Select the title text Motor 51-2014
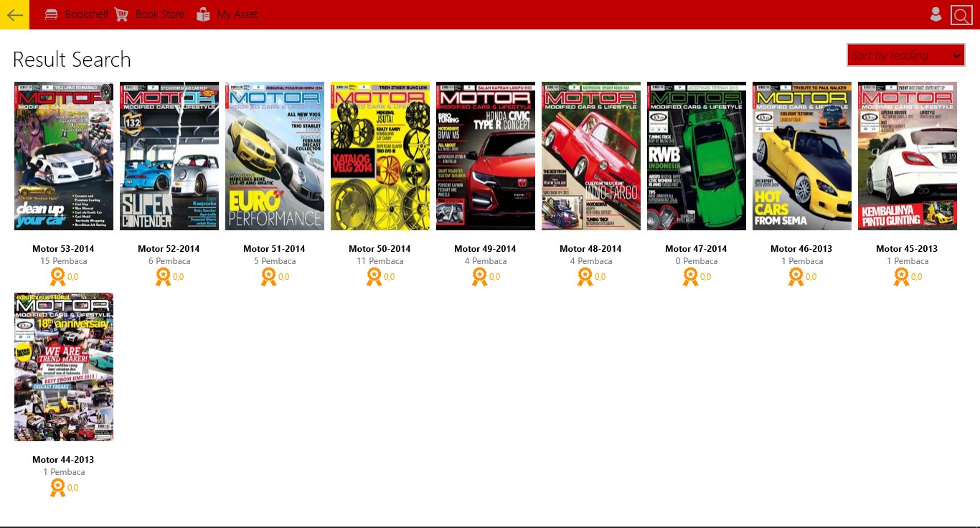Viewport: 980px width, 528px height. point(274,249)
